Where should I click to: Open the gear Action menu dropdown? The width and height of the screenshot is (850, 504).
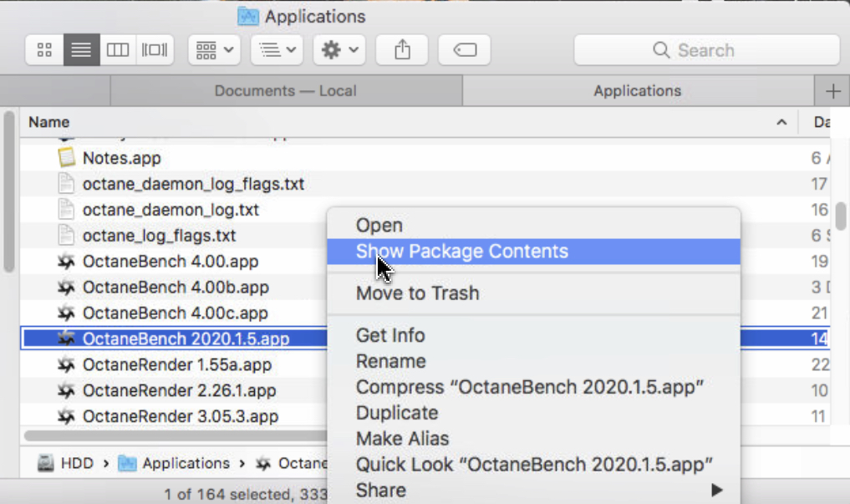[339, 50]
